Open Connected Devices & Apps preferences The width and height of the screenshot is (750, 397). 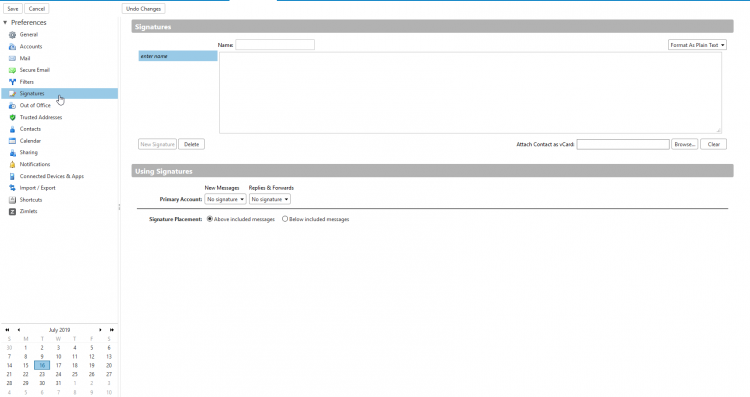point(52,176)
